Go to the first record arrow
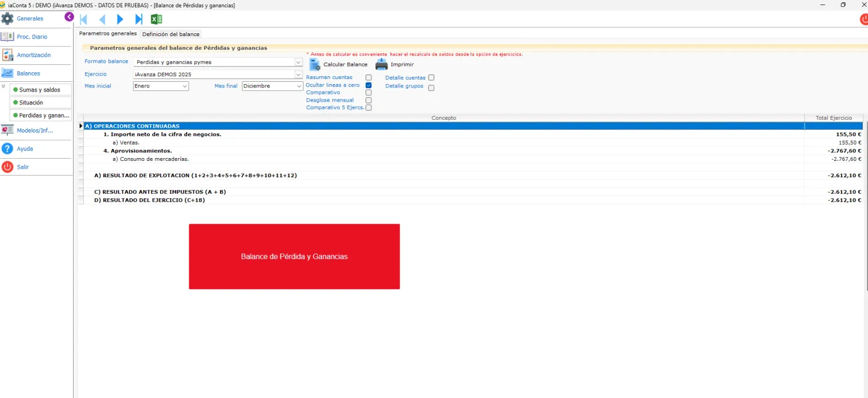Image resolution: width=868 pixels, height=398 pixels. click(x=84, y=19)
